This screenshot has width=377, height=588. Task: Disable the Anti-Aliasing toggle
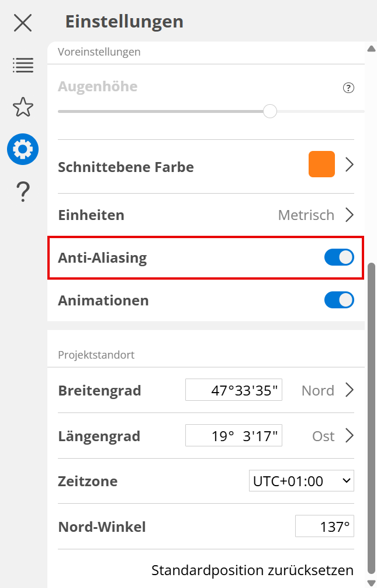pyautogui.click(x=339, y=257)
